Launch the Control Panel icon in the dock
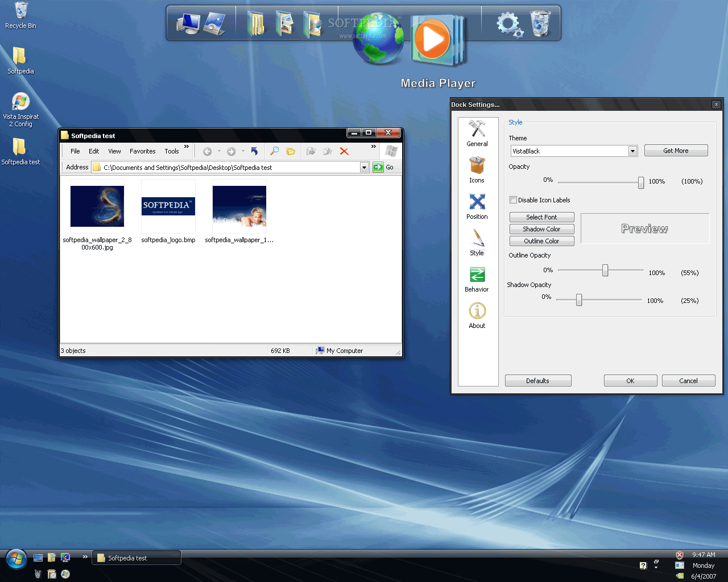Image resolution: width=728 pixels, height=582 pixels. point(214,24)
